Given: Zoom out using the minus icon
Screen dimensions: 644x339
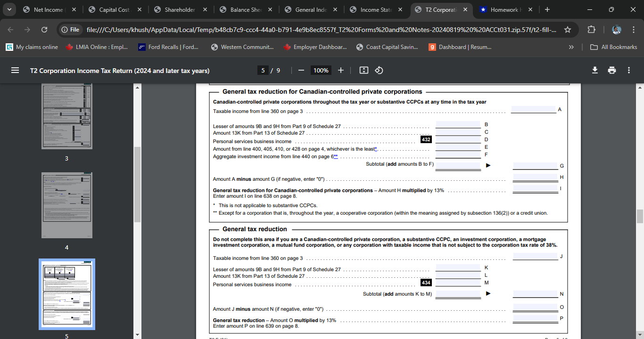Looking at the screenshot, I should [x=301, y=70].
